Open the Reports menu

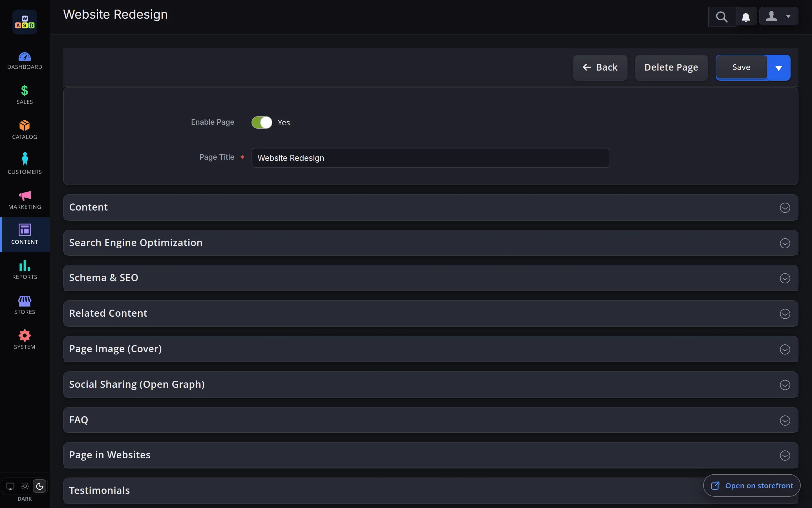pyautogui.click(x=25, y=270)
